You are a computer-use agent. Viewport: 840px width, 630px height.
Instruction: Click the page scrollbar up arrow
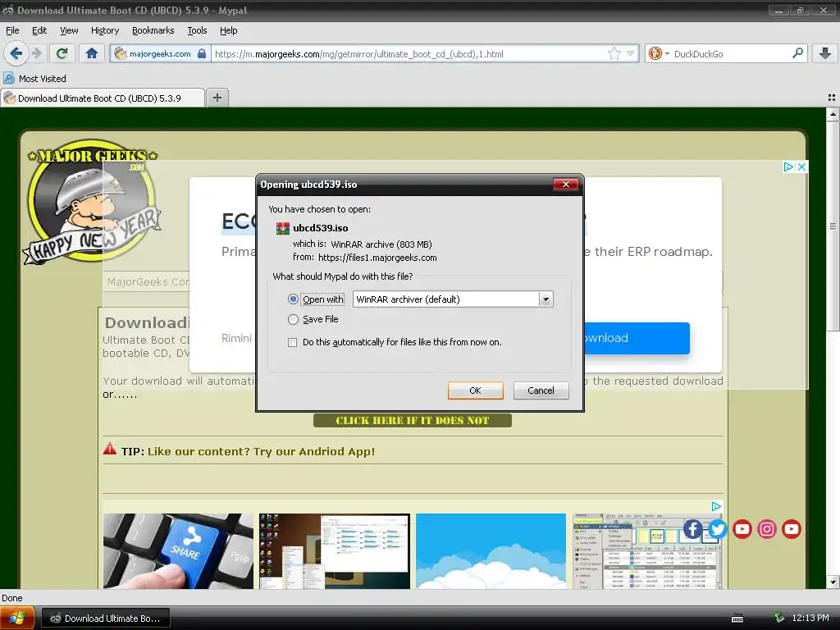point(833,114)
